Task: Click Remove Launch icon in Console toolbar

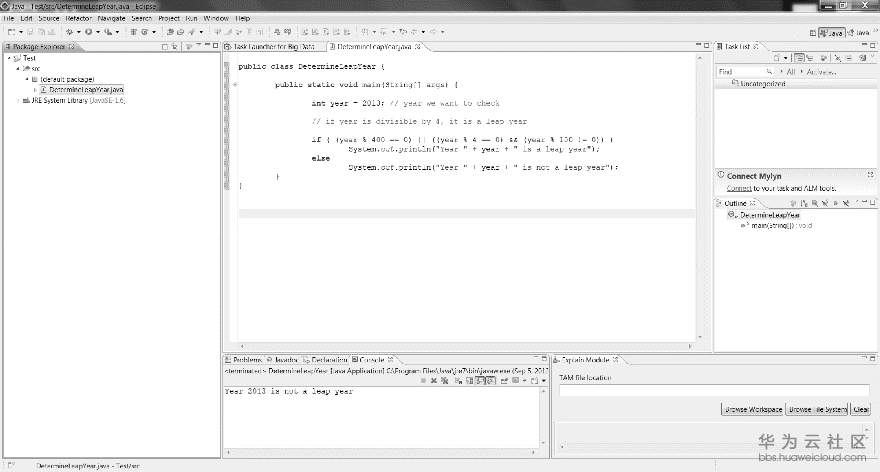Action: (x=434, y=381)
